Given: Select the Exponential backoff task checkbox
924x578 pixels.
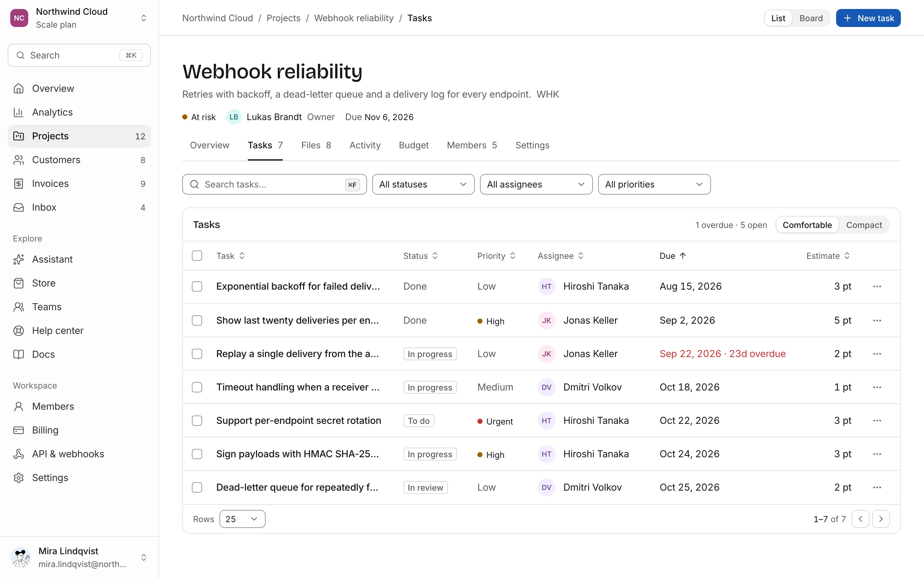Looking at the screenshot, I should point(197,286).
